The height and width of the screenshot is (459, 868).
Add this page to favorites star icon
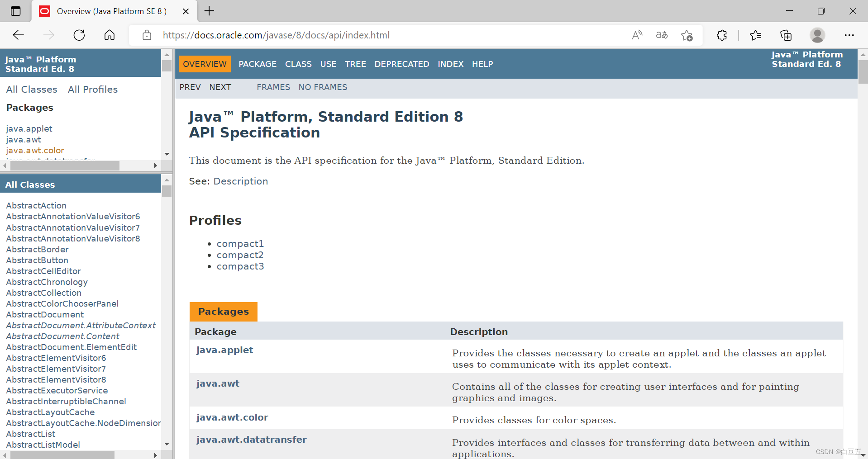[x=687, y=35]
